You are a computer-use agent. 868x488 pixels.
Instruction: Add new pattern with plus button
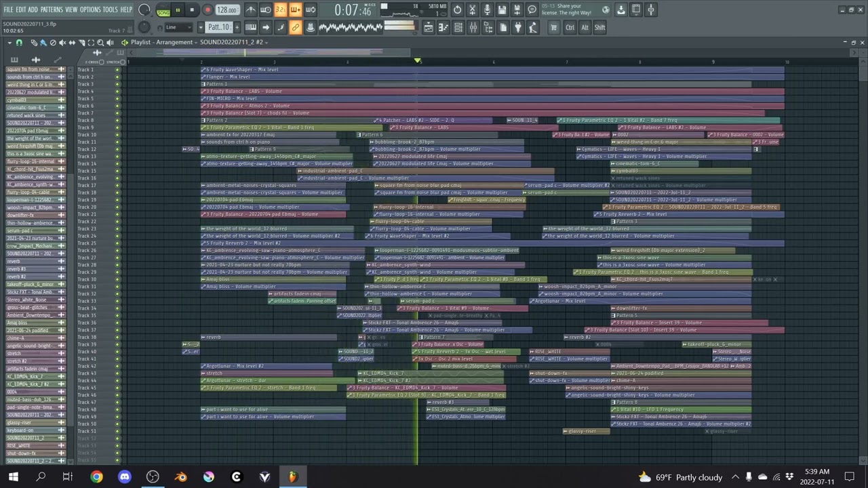coord(237,27)
